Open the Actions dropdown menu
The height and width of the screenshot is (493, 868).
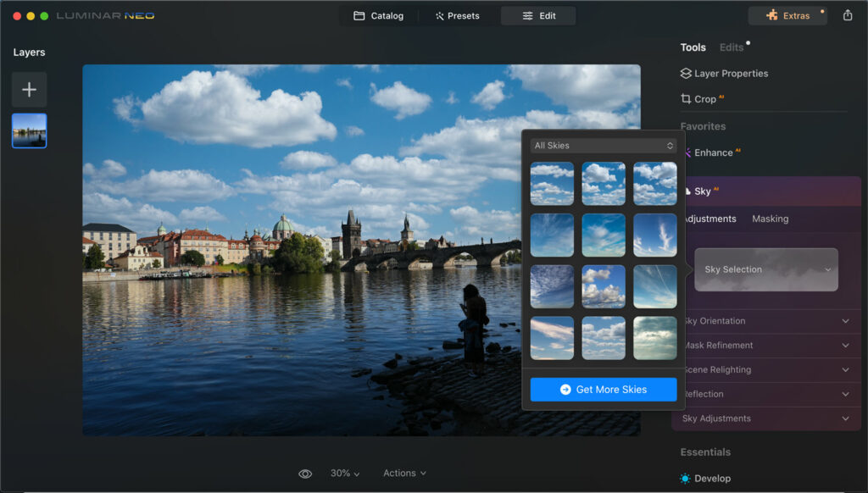click(x=404, y=474)
